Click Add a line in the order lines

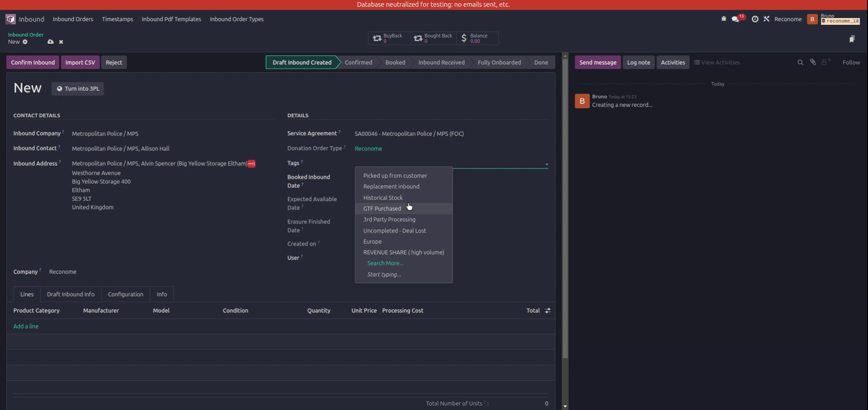tap(26, 326)
